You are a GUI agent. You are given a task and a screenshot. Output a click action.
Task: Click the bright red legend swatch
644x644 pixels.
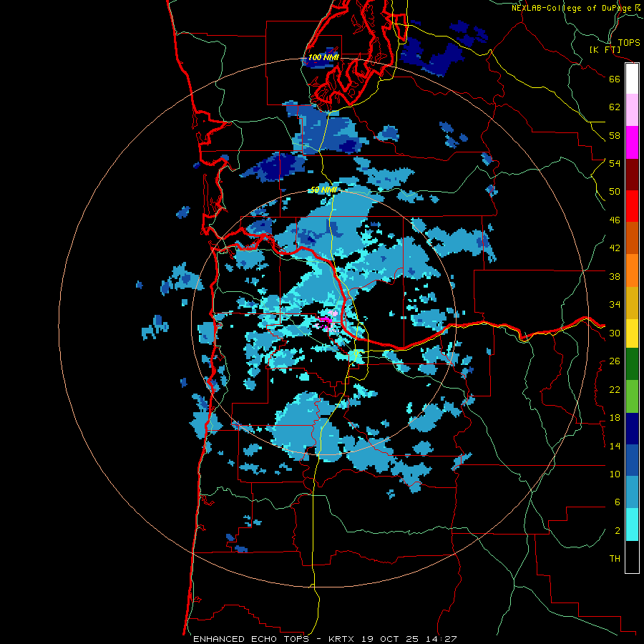tap(632, 206)
